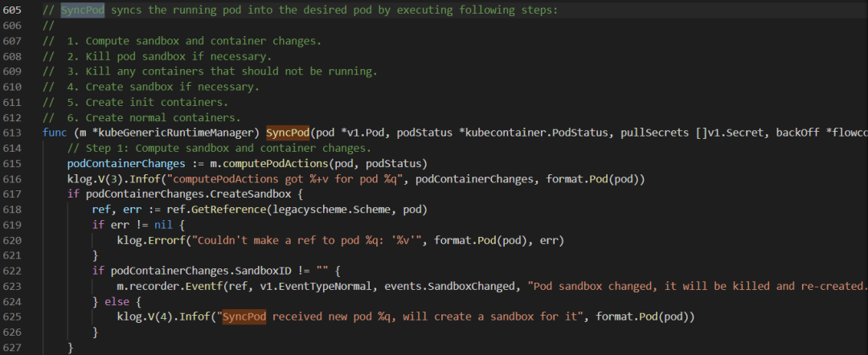Click the highlighted SyncPod word on line 605
This screenshot has height=355, width=868.
[x=83, y=10]
